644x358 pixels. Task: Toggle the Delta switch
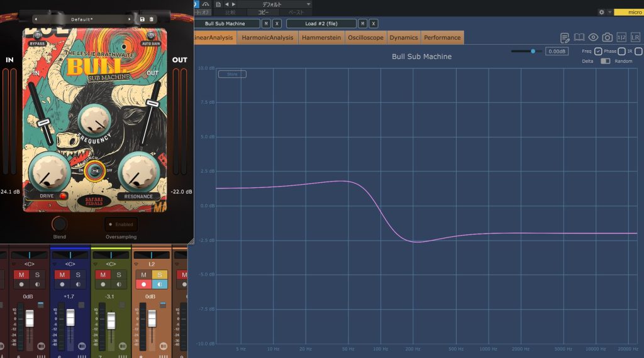tap(605, 61)
